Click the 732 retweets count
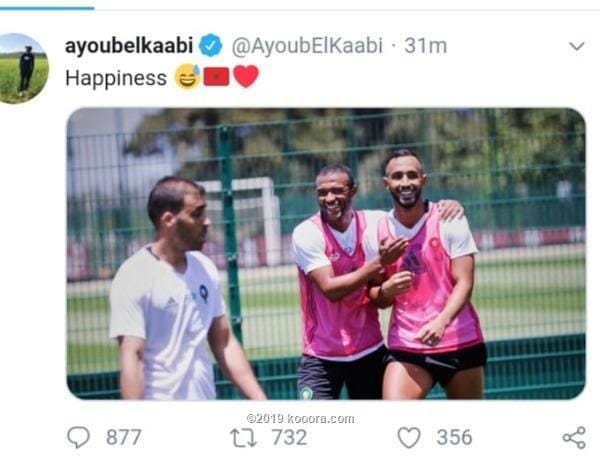The width and height of the screenshot is (600, 463). (x=289, y=437)
